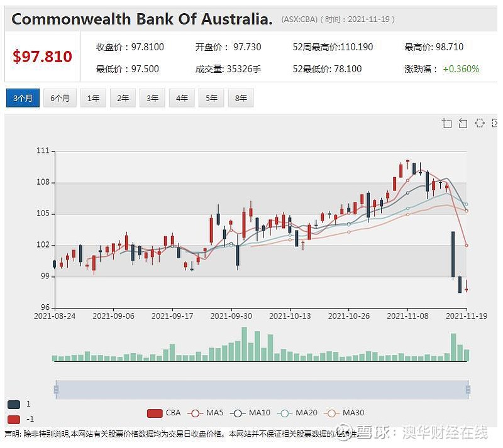Toggle MA30 series in the legend

click(x=344, y=413)
